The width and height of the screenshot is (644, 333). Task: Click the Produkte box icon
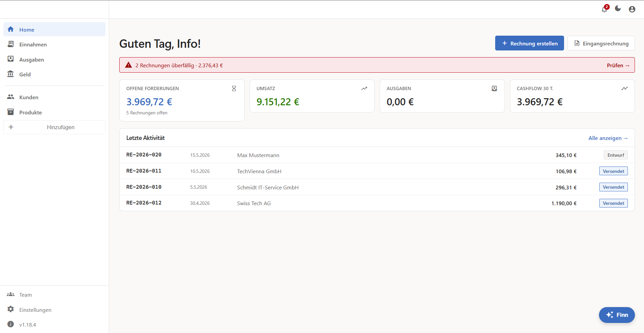[11, 112]
